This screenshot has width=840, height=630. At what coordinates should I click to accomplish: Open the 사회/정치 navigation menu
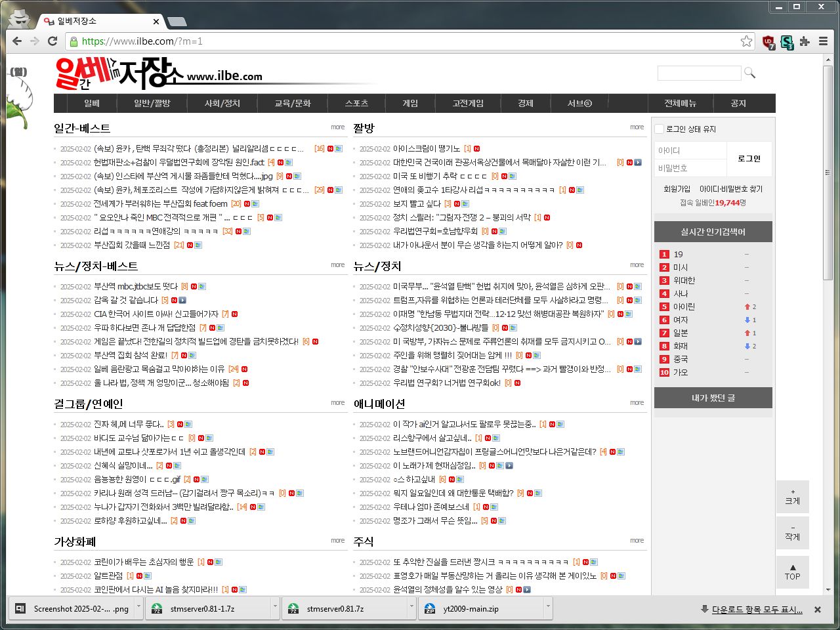click(222, 103)
